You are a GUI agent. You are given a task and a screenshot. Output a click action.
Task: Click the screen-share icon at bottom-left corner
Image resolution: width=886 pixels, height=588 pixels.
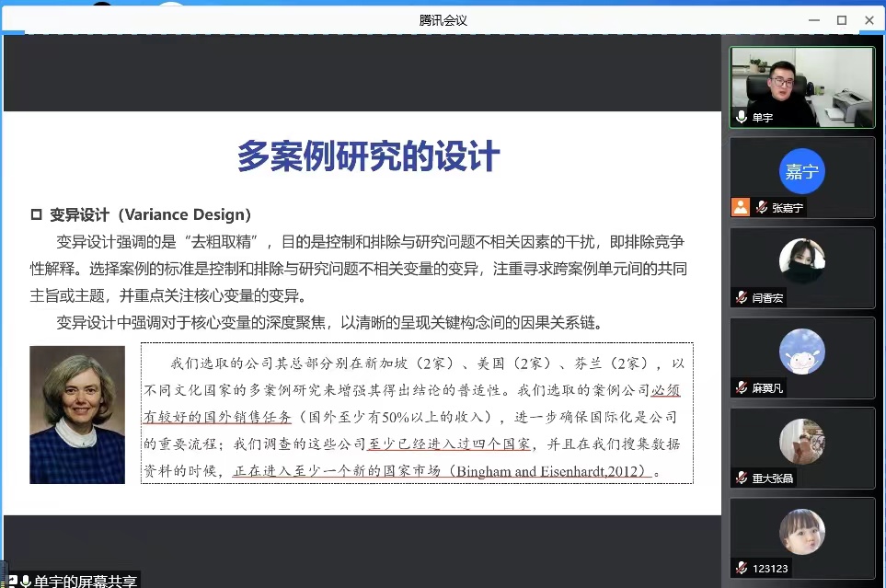coord(12,581)
